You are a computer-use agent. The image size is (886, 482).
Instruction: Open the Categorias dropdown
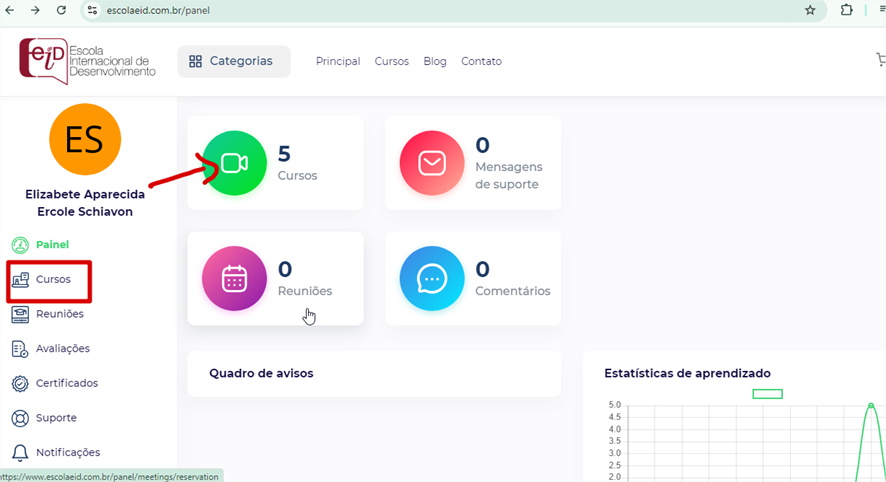[234, 61]
